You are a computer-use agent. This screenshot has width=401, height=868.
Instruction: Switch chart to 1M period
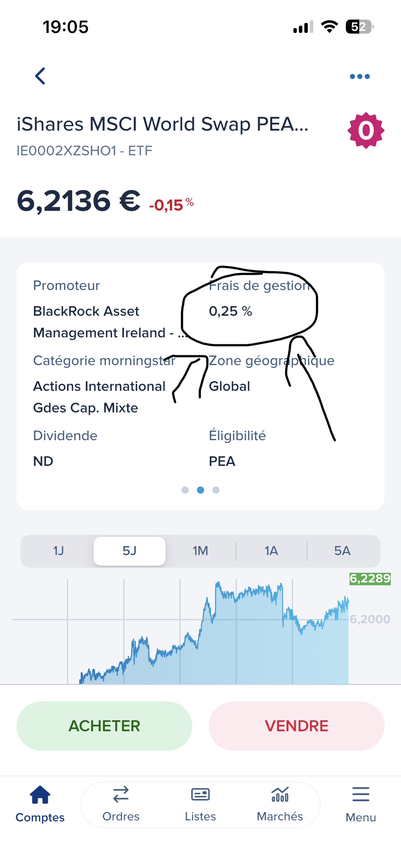click(x=200, y=551)
